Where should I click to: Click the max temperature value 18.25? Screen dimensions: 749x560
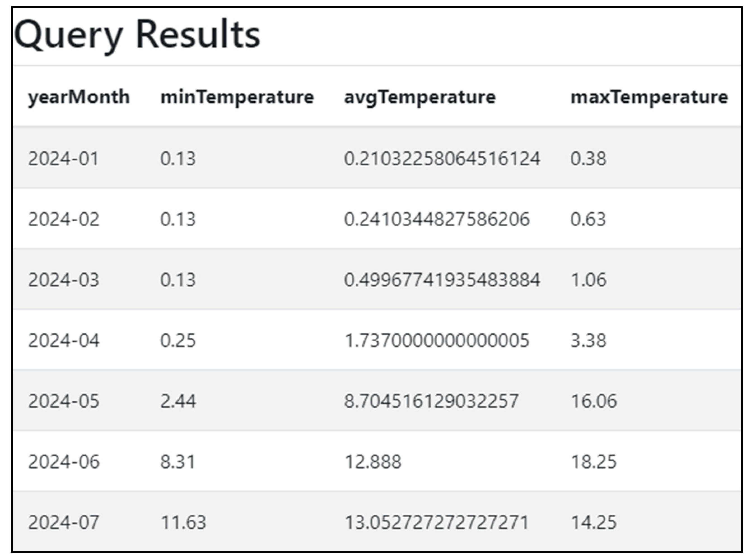[x=594, y=462]
